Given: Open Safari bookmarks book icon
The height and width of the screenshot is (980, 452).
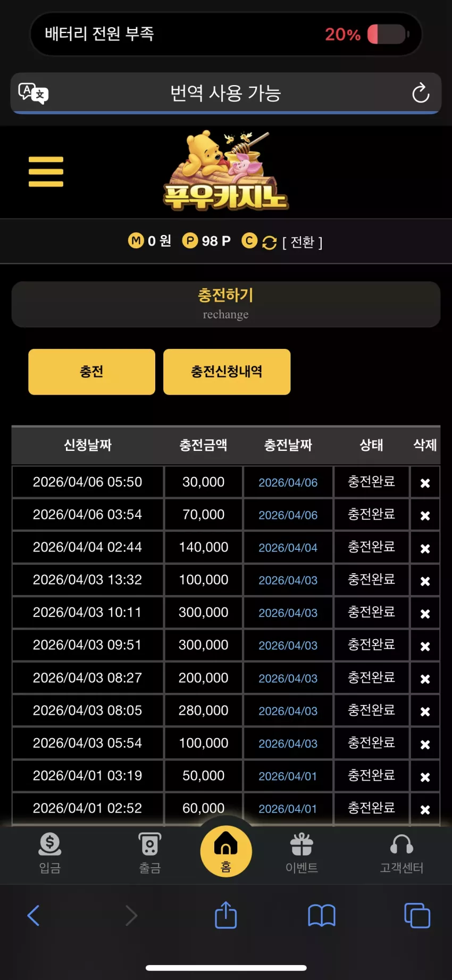Looking at the screenshot, I should [322, 916].
